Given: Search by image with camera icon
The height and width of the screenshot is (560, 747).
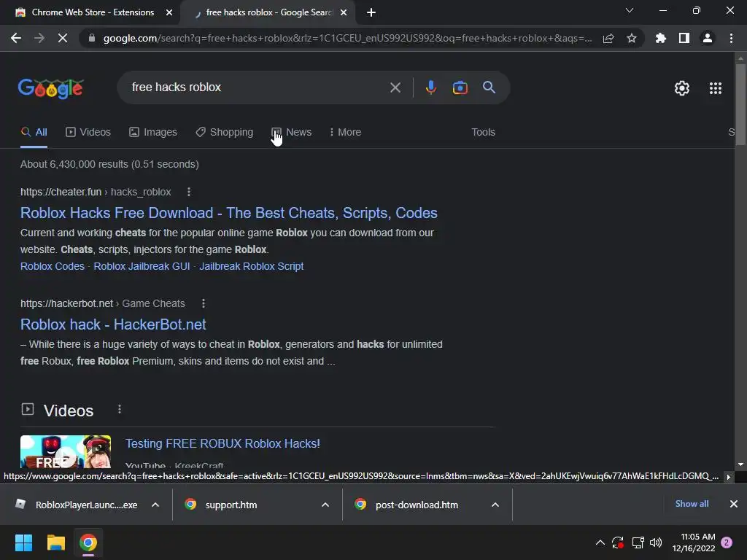Looking at the screenshot, I should coord(460,87).
